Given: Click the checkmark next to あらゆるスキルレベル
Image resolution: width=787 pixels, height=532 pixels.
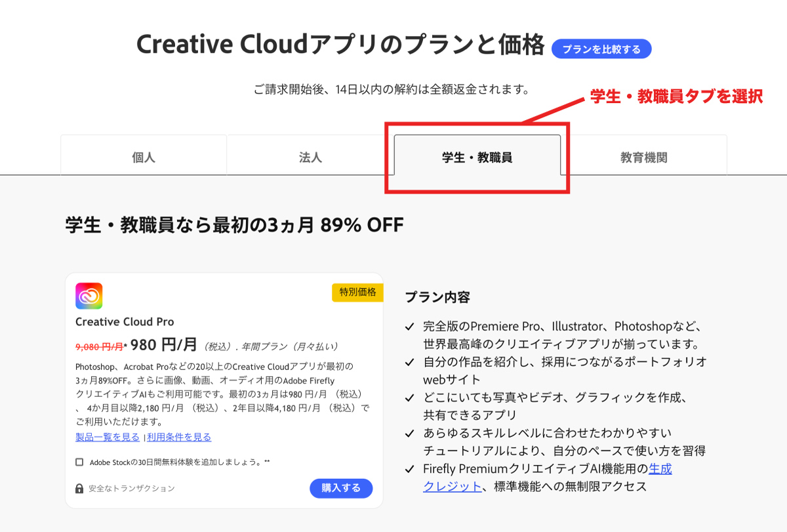Looking at the screenshot, I should [410, 433].
